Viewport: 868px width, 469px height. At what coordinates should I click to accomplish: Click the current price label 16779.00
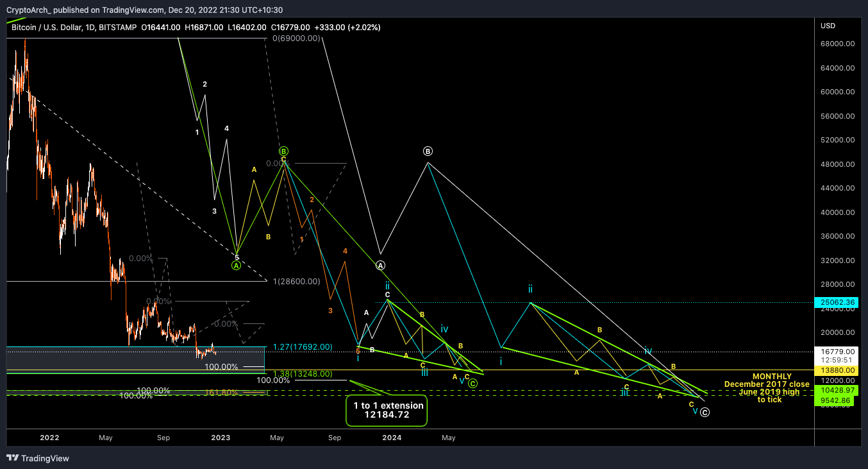838,351
